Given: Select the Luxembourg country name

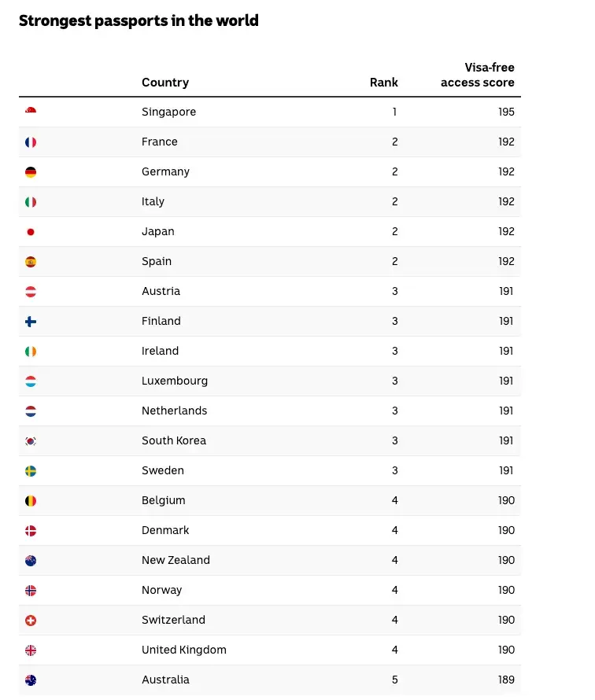Looking at the screenshot, I should pyautogui.click(x=175, y=381).
